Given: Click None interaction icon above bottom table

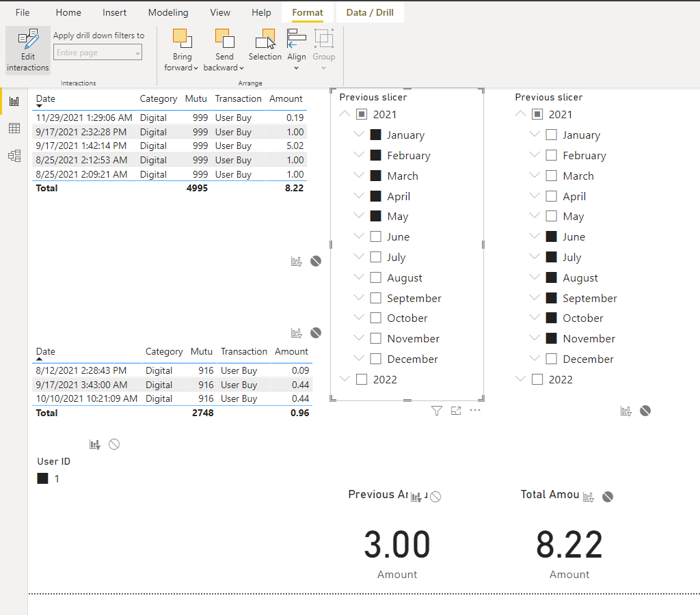Looking at the screenshot, I should pos(316,333).
